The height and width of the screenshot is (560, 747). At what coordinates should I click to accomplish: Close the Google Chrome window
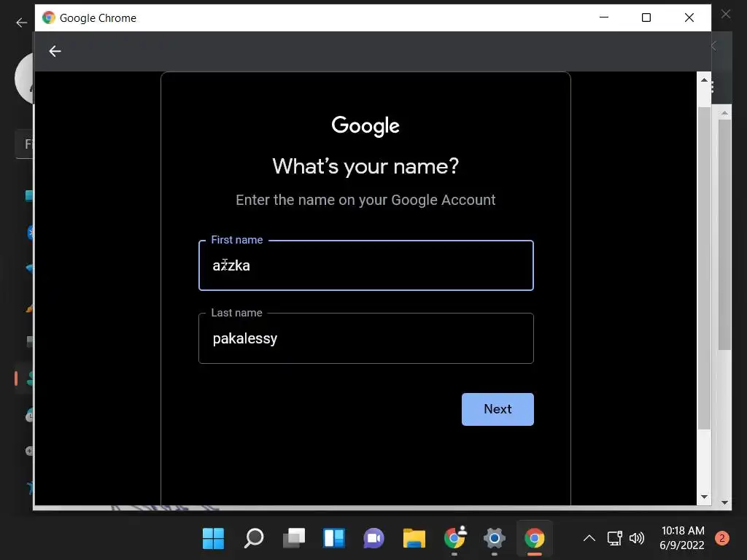pyautogui.click(x=689, y=17)
